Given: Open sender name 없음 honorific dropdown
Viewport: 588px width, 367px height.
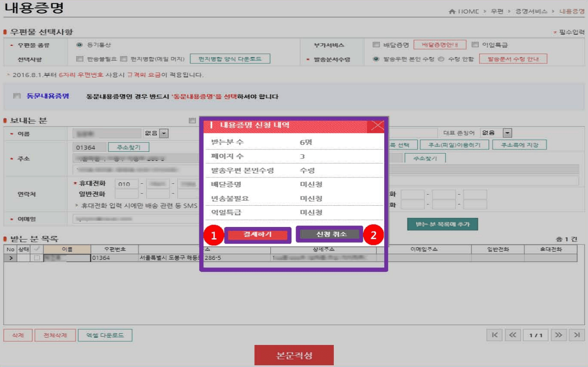Looking at the screenshot, I should coord(164,133).
